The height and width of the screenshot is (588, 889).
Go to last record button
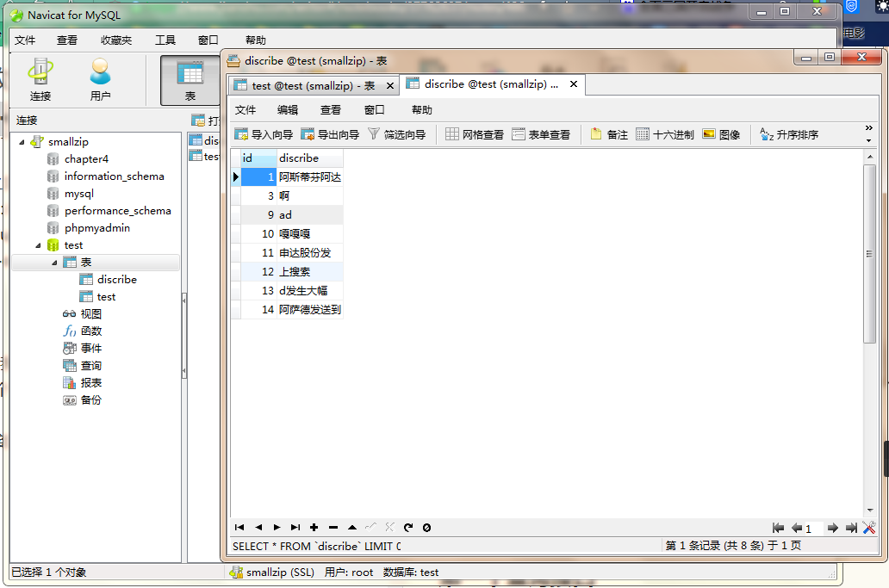click(x=295, y=528)
